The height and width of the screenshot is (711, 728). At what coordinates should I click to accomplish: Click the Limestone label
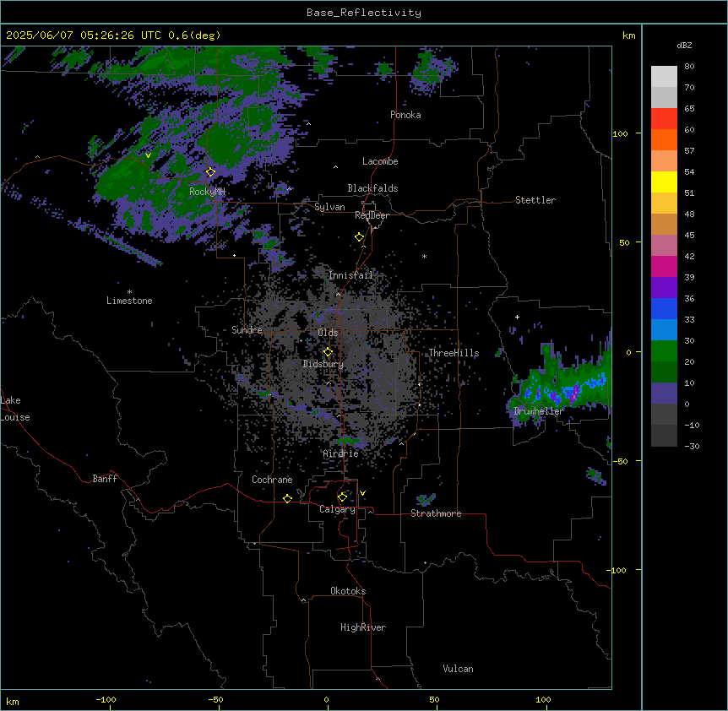[129, 301]
